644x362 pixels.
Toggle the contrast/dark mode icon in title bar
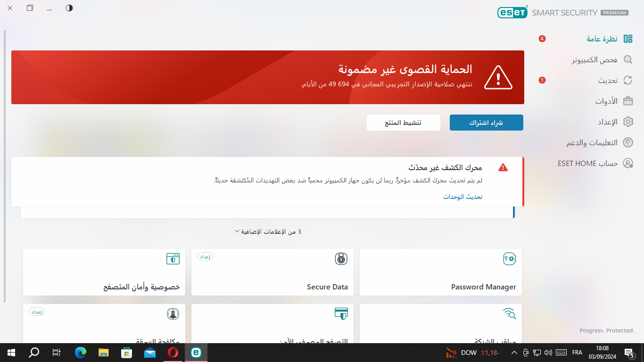click(x=69, y=8)
